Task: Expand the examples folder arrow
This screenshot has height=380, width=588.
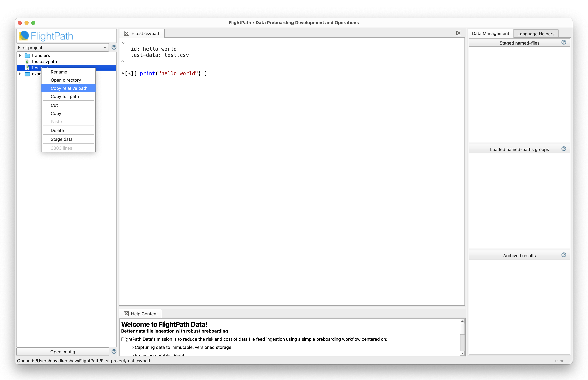Action: point(20,74)
